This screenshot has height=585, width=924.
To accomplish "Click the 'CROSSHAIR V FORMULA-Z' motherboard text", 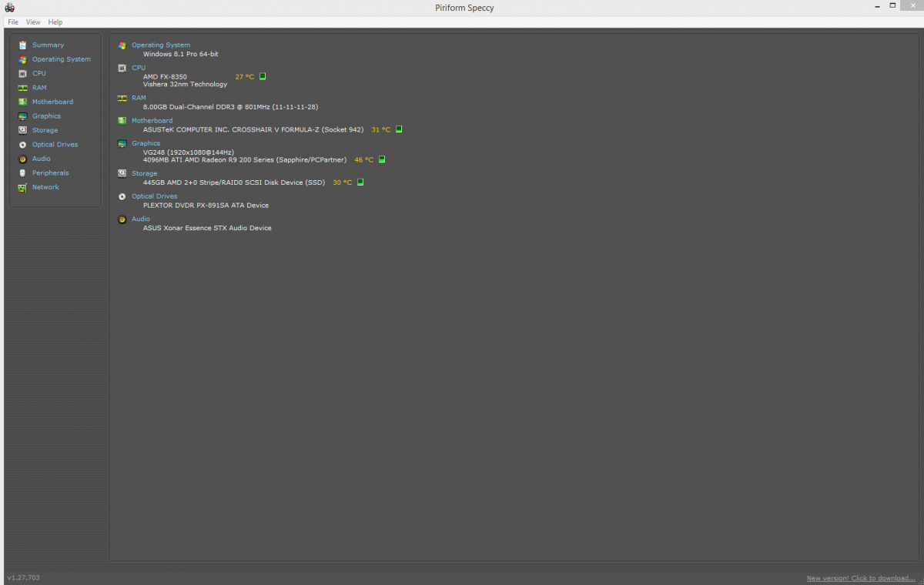I will click(x=276, y=129).
